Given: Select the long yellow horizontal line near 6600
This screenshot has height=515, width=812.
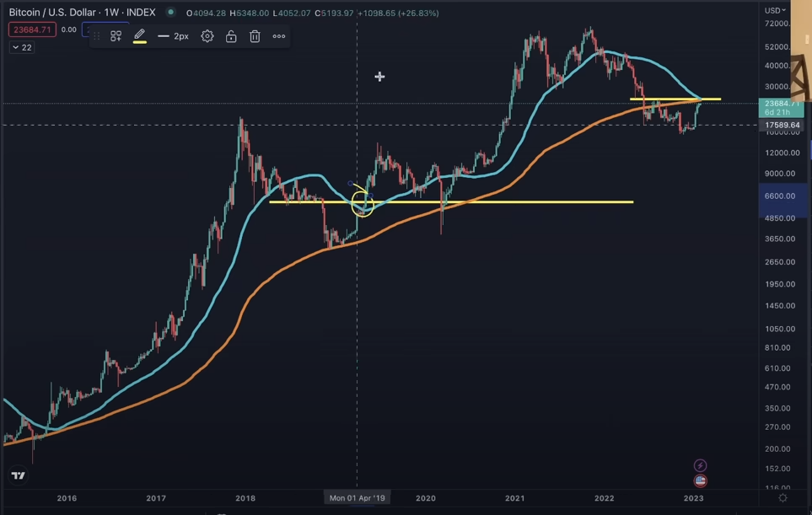Looking at the screenshot, I should pos(451,201).
